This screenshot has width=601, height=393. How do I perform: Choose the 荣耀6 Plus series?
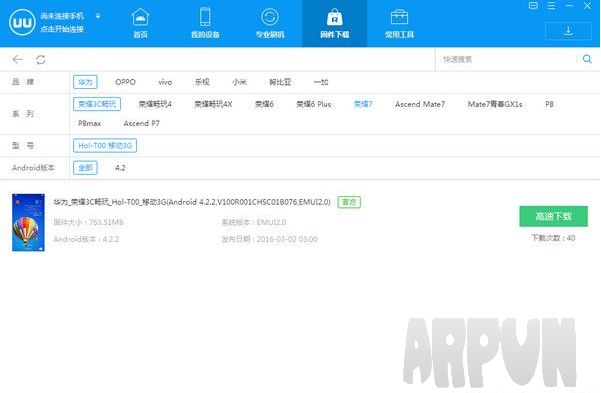click(314, 104)
